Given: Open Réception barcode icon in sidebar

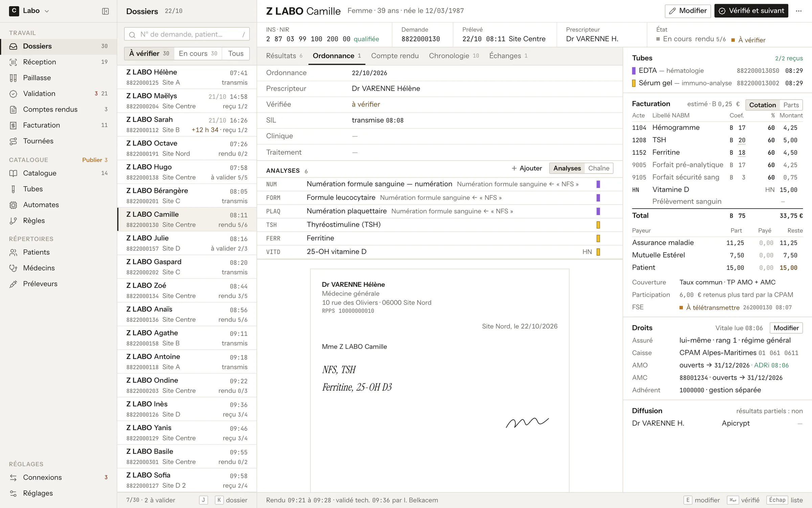Looking at the screenshot, I should [13, 62].
